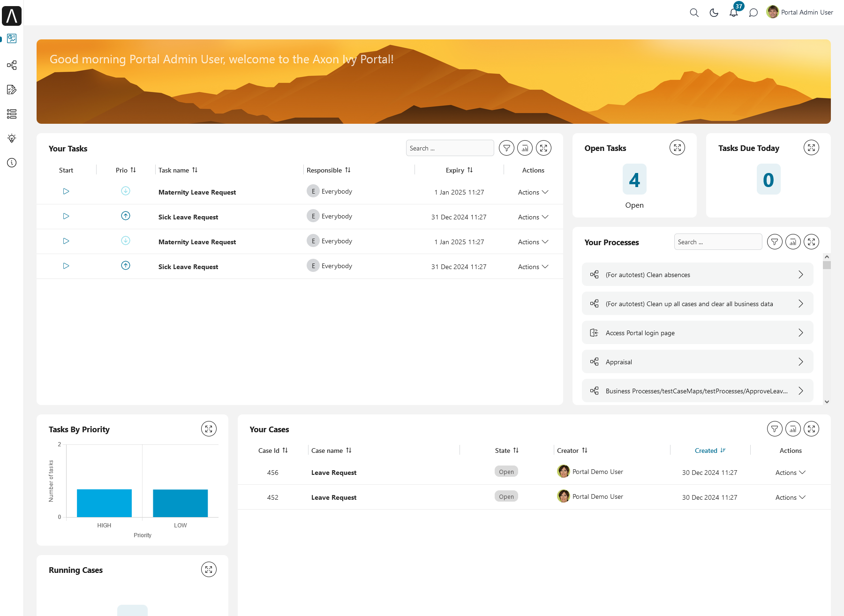Open Leave Request case 456
Image resolution: width=844 pixels, height=616 pixels.
click(334, 473)
